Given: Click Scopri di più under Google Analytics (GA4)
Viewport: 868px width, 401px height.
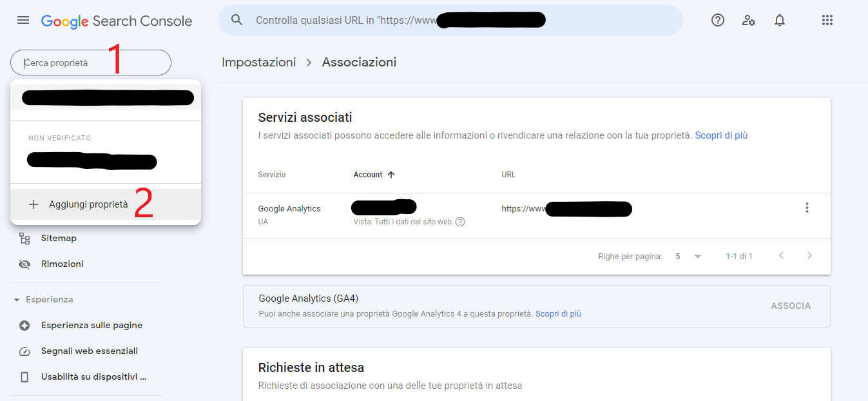Looking at the screenshot, I should 558,314.
